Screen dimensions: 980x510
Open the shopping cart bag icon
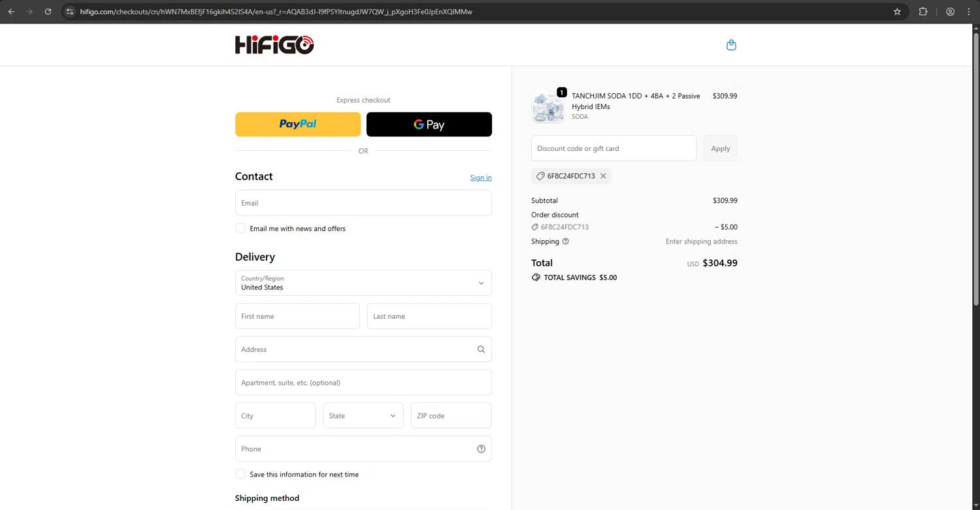point(731,45)
